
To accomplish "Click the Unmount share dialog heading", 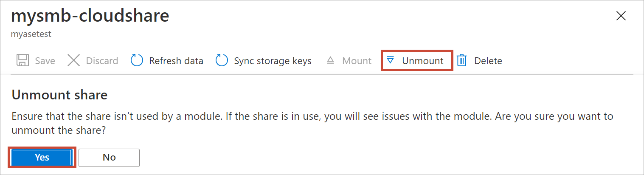I will click(x=59, y=95).
